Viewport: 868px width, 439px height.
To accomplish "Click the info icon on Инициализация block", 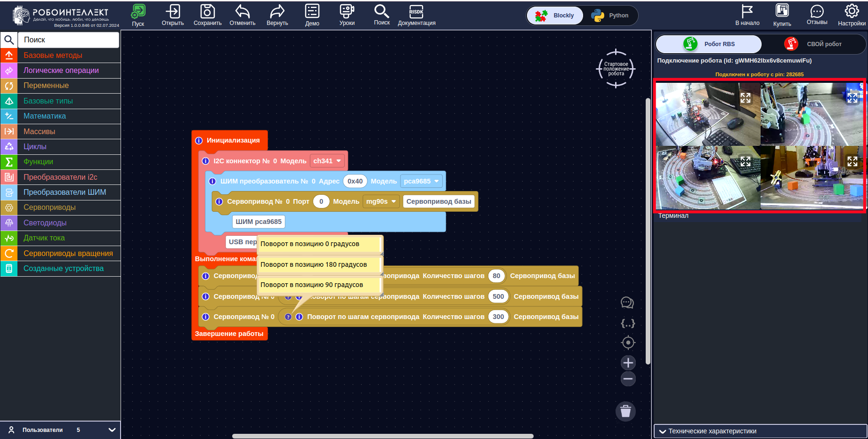I will point(199,140).
